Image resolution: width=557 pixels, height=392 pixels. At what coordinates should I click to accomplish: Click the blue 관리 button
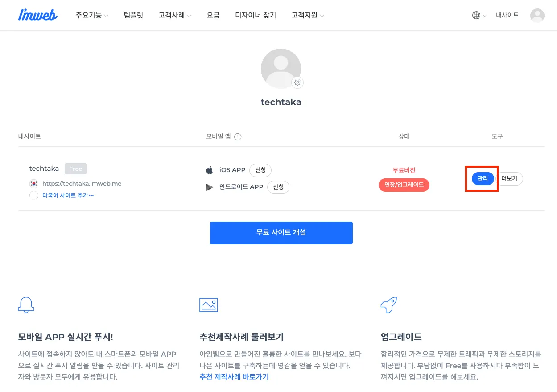click(483, 179)
